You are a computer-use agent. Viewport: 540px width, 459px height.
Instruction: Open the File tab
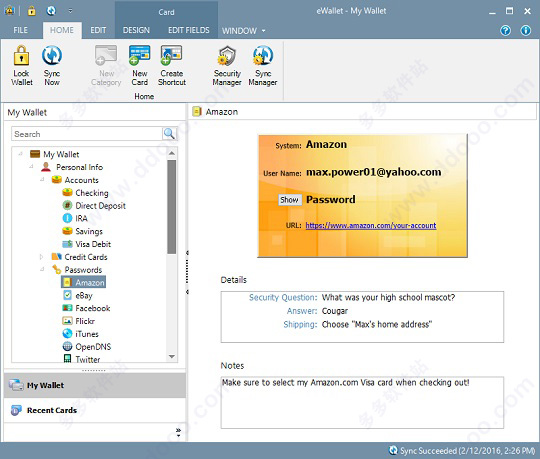click(x=20, y=30)
